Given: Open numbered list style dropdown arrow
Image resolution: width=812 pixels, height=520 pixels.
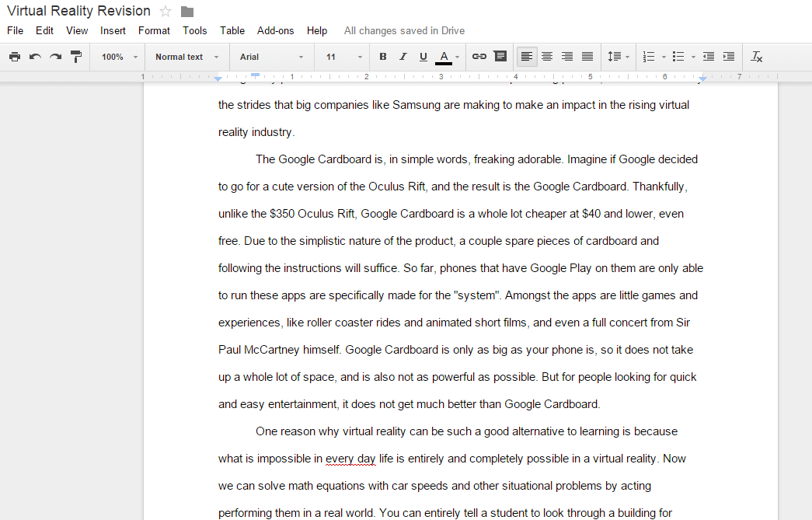Looking at the screenshot, I should pyautogui.click(x=664, y=58).
